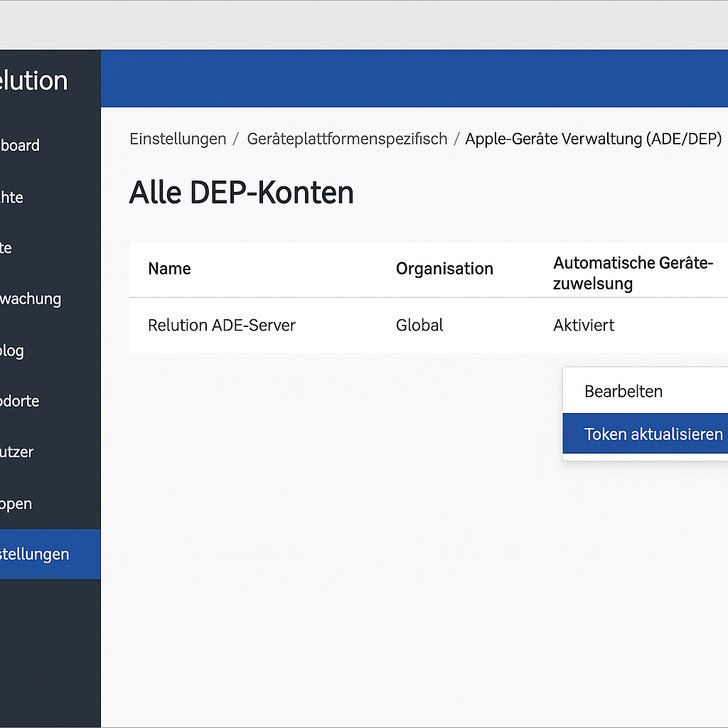The height and width of the screenshot is (728, 728).
Task: Choose Bearbeiten from the context menu
Action: [623, 391]
